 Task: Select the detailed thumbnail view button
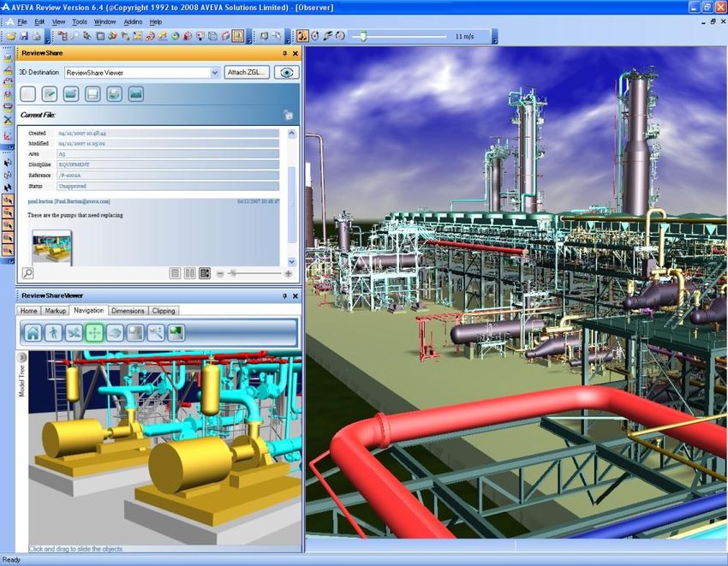click(x=205, y=273)
